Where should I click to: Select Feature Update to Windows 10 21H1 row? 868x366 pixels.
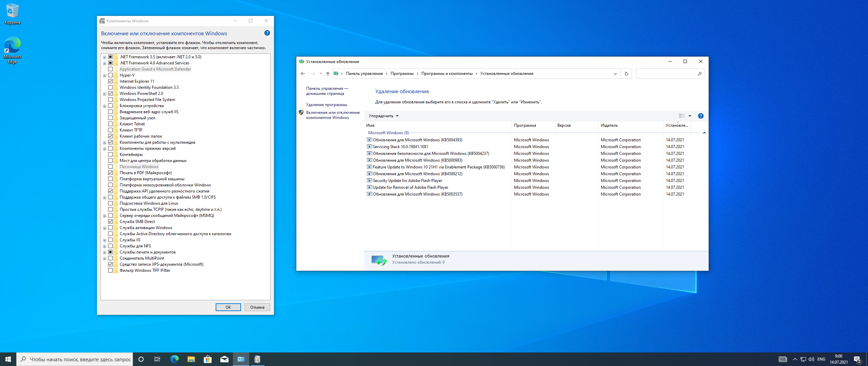[x=528, y=167]
